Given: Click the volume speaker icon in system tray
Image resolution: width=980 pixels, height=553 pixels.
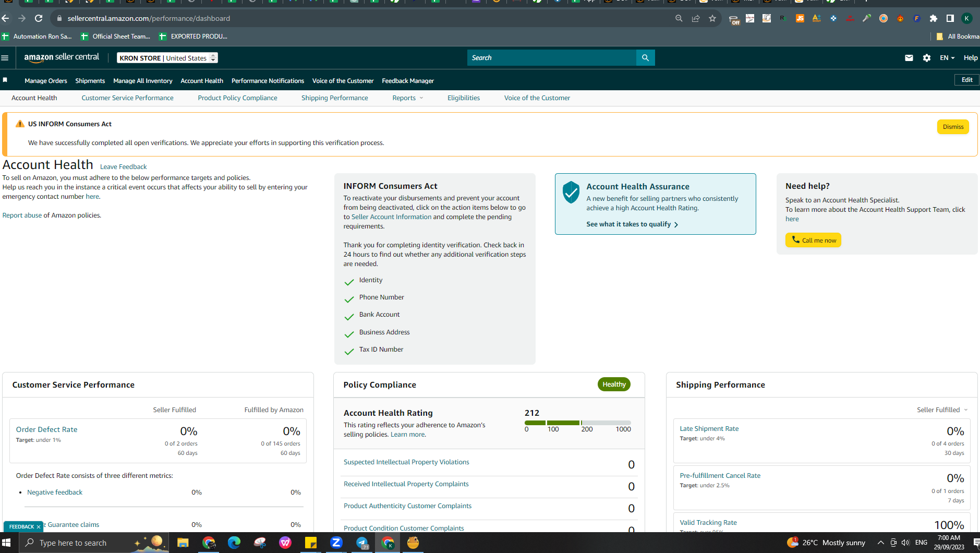Looking at the screenshot, I should point(905,543).
